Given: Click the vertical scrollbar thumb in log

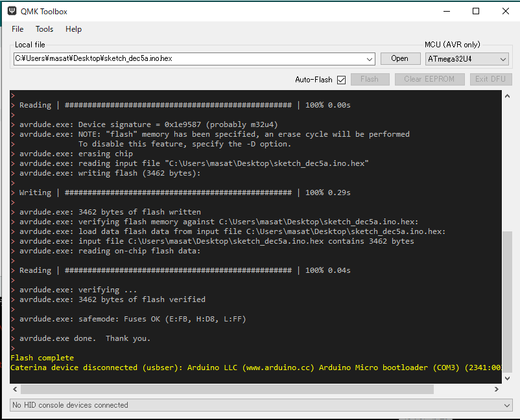Looking at the screenshot, I should coord(507,301).
